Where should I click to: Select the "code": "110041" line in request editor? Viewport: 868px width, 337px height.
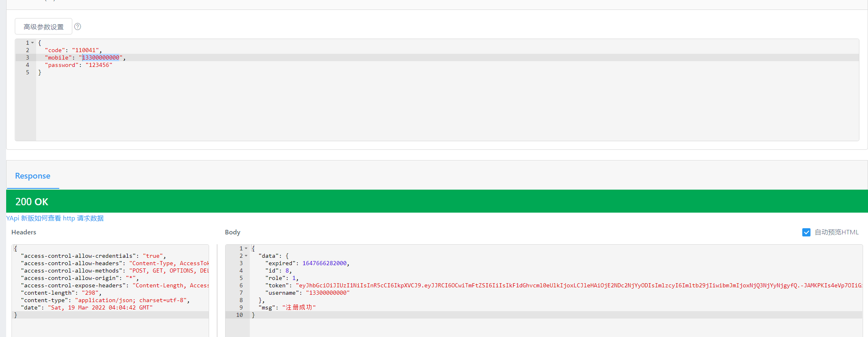click(x=73, y=50)
